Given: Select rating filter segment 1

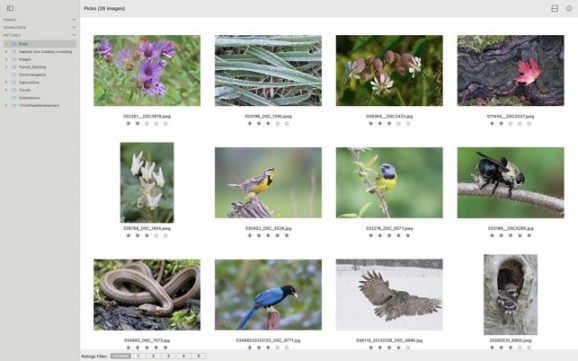Looking at the screenshot, I should pos(138,356).
